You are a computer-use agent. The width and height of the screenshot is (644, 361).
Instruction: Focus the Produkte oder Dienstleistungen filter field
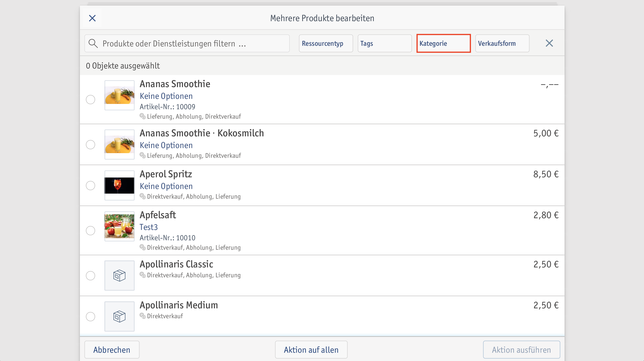tap(187, 43)
